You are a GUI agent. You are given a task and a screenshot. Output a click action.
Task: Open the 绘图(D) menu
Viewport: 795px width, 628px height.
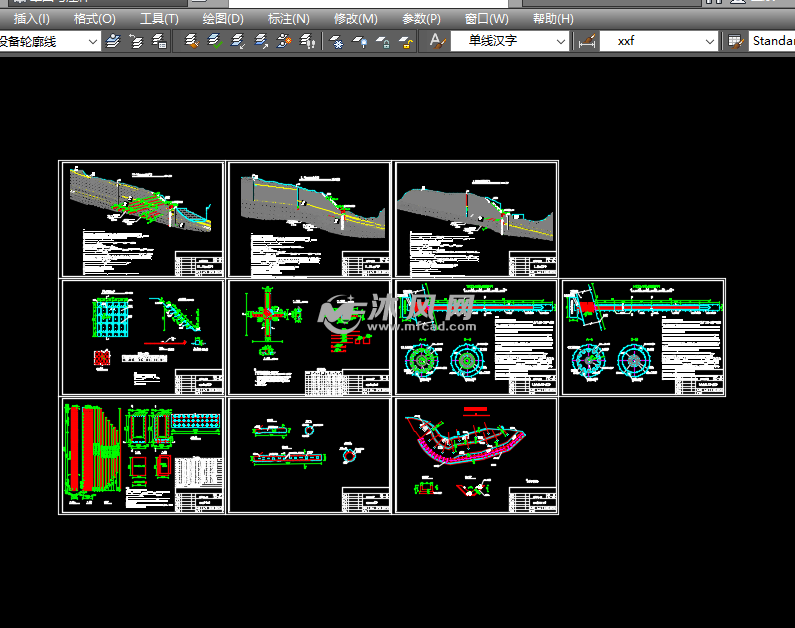tap(222, 18)
